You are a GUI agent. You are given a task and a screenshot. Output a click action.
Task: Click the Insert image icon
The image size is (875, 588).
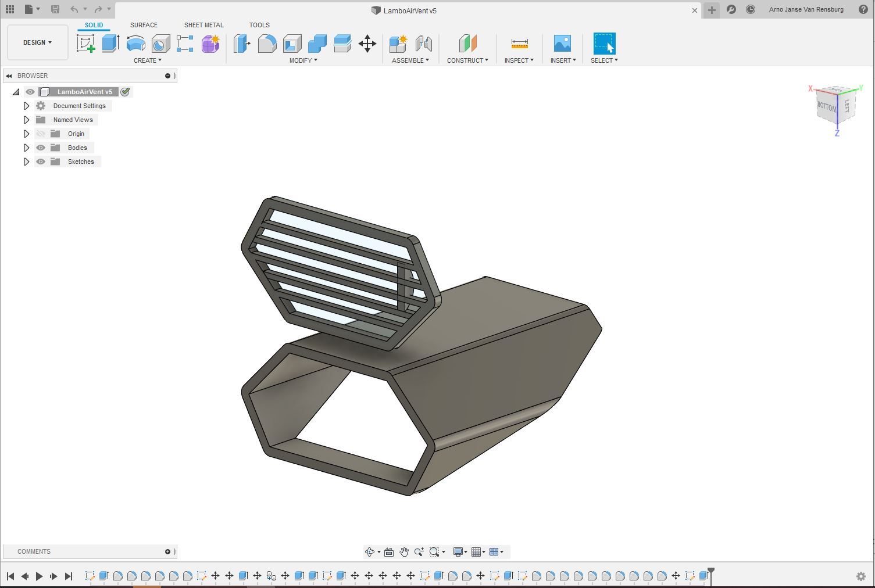562,44
